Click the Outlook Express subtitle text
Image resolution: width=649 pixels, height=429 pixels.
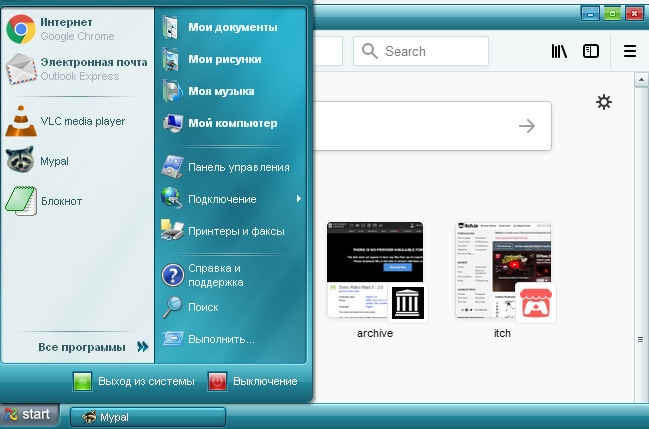[x=80, y=77]
